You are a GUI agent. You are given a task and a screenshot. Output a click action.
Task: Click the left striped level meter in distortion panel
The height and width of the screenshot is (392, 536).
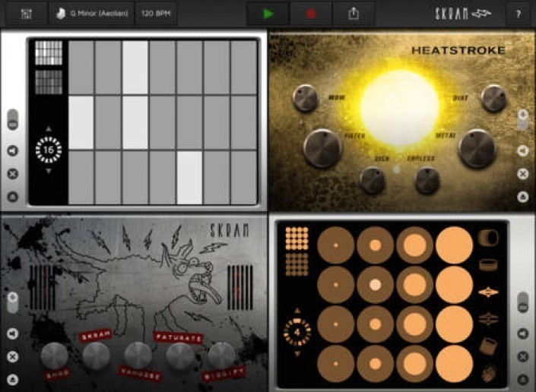click(43, 287)
